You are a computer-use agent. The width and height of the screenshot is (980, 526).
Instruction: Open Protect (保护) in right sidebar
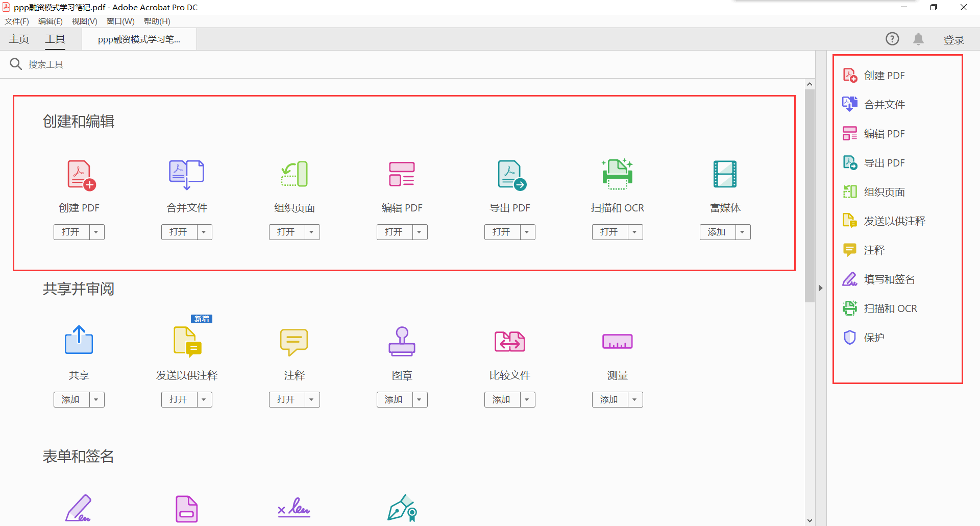874,338
